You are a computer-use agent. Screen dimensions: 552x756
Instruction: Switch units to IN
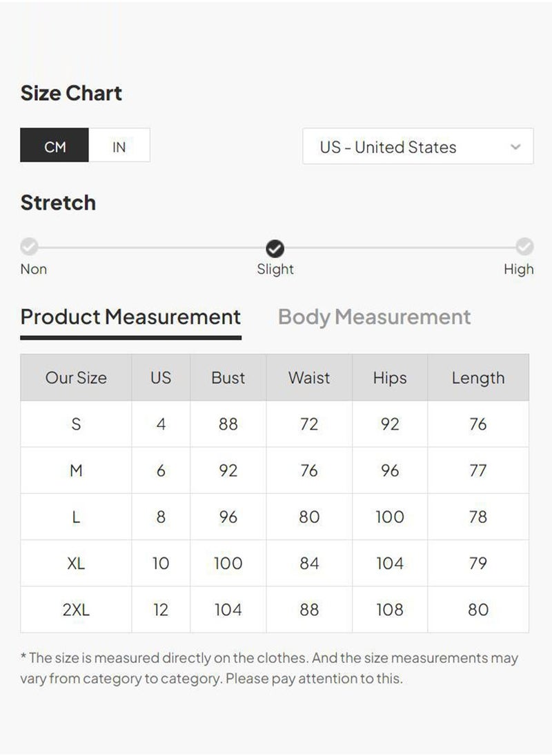click(119, 145)
